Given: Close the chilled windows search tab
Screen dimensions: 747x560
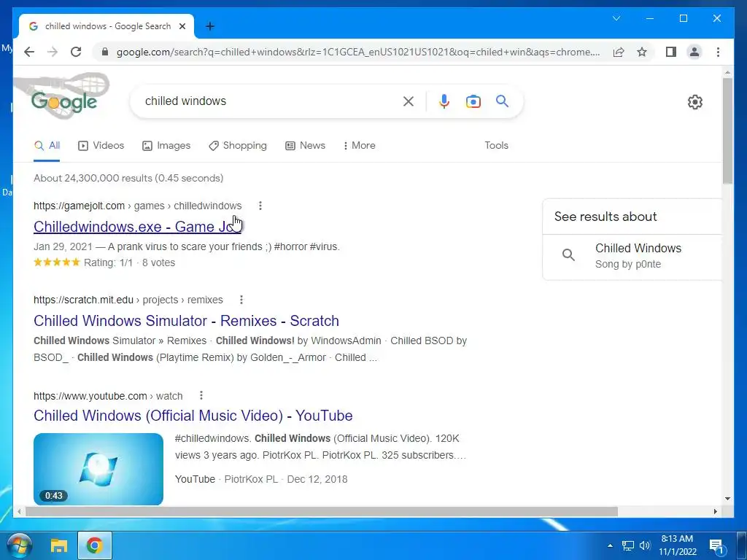Looking at the screenshot, I should pyautogui.click(x=182, y=26).
